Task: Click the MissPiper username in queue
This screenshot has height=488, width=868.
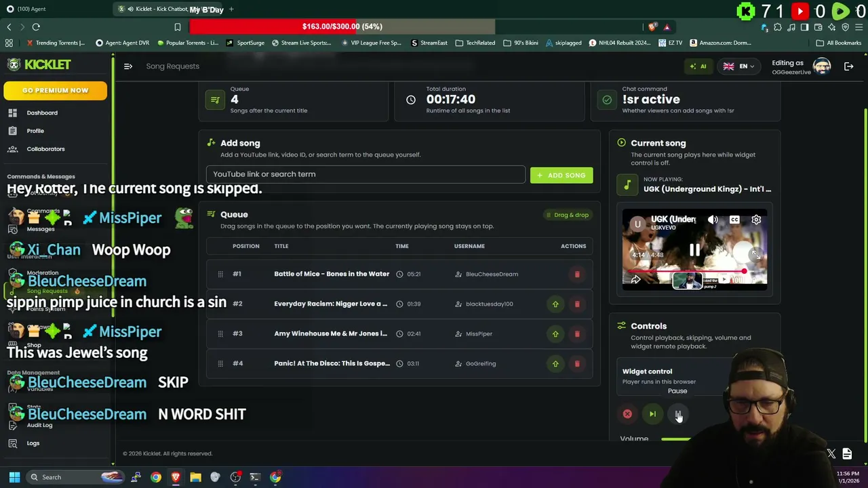Action: click(479, 333)
